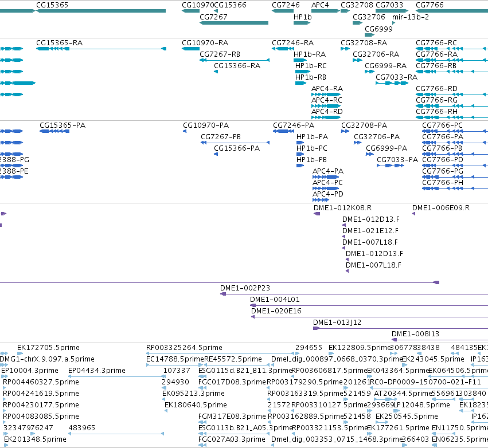This screenshot has width=488, height=448.
Task: Open the DME1-012K08.R BAC end label
Action: [x=343, y=208]
